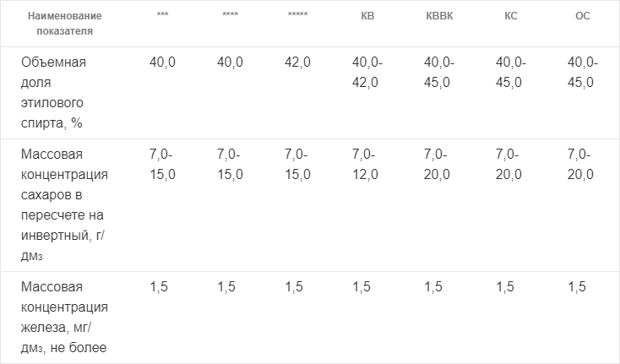The image size is (620, 364).
Task: Click the КВВК column header
Action: pyautogui.click(x=439, y=16)
